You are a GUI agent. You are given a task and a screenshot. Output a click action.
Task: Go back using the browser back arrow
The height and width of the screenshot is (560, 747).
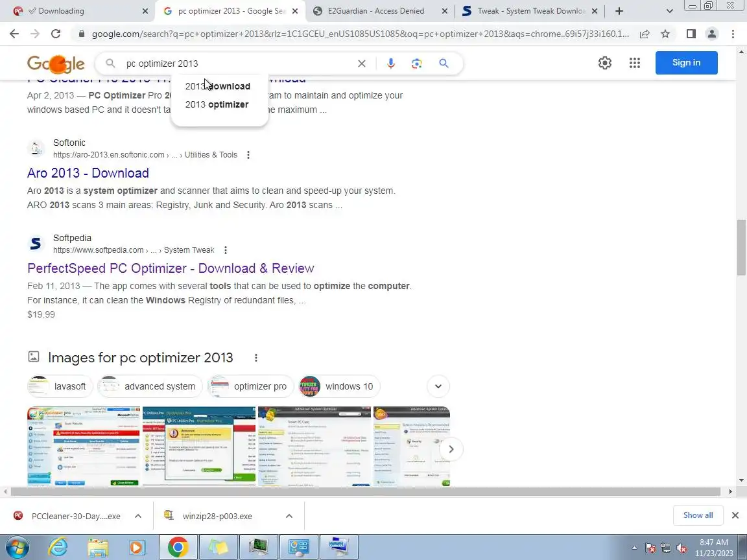point(14,34)
